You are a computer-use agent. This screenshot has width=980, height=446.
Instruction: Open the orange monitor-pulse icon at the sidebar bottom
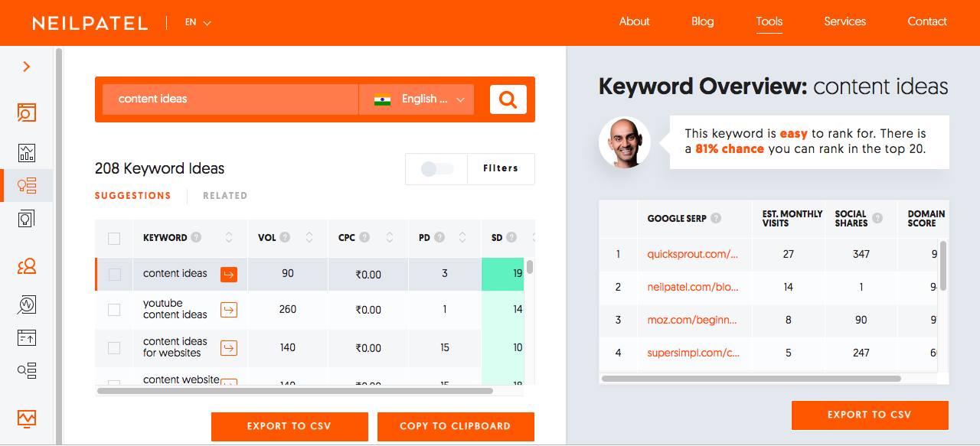(x=27, y=418)
